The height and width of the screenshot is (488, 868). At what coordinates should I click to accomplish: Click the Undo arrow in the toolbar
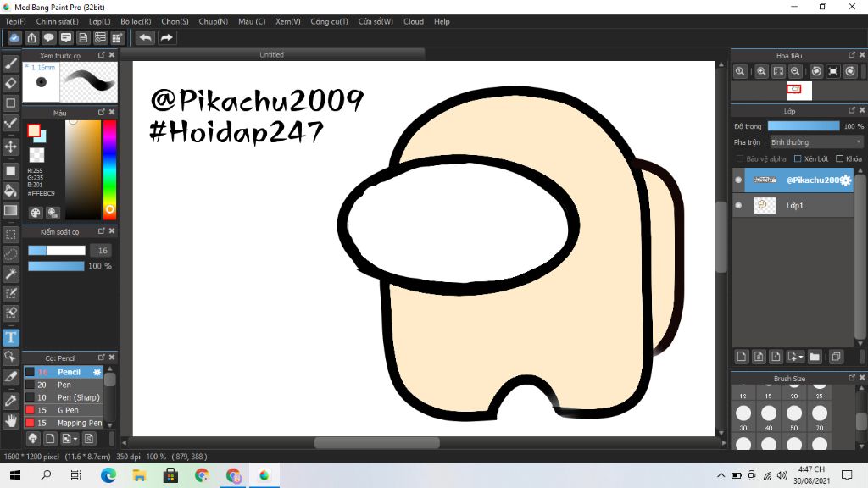[146, 37]
